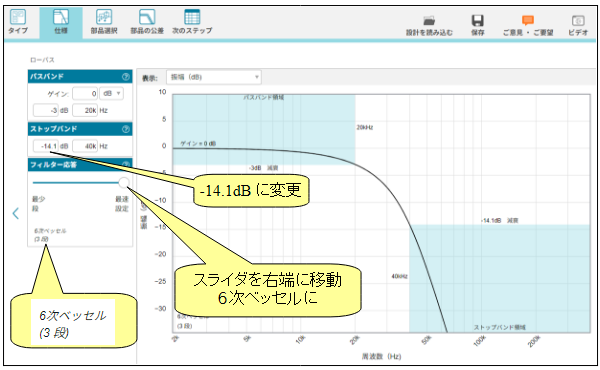Select the 仕様 specification step icon
This screenshot has width=600, height=370.
point(61,22)
